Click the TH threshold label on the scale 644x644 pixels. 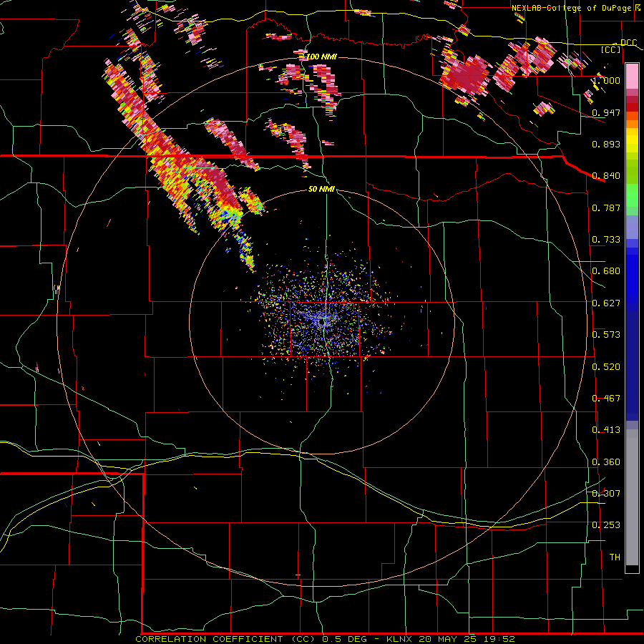click(615, 557)
